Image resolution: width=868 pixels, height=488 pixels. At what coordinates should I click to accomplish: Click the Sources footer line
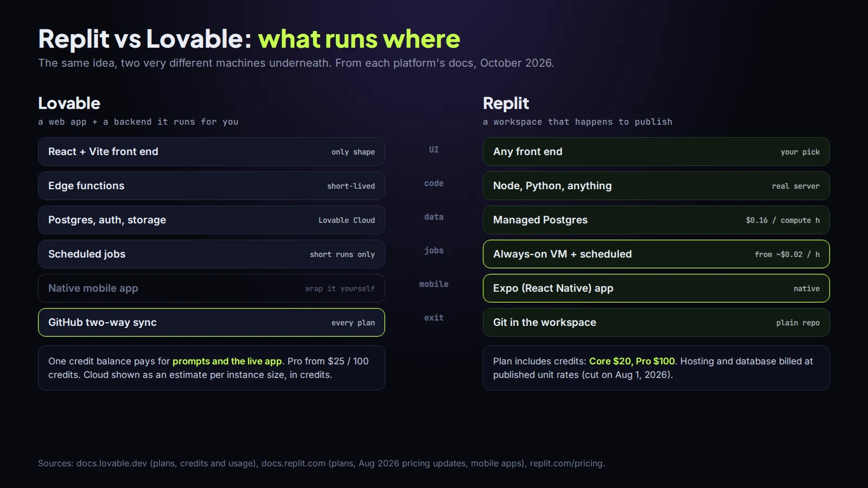(321, 463)
